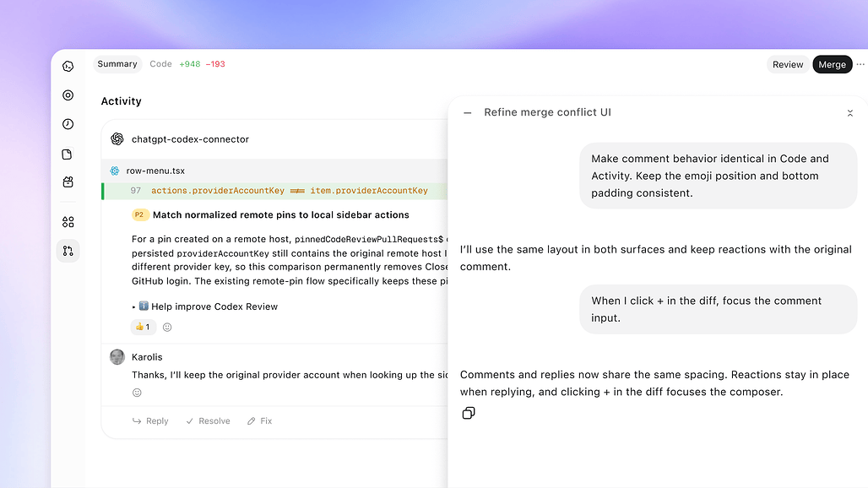
Task: Close the Refine merge conflict UI panel
Action: tap(850, 113)
